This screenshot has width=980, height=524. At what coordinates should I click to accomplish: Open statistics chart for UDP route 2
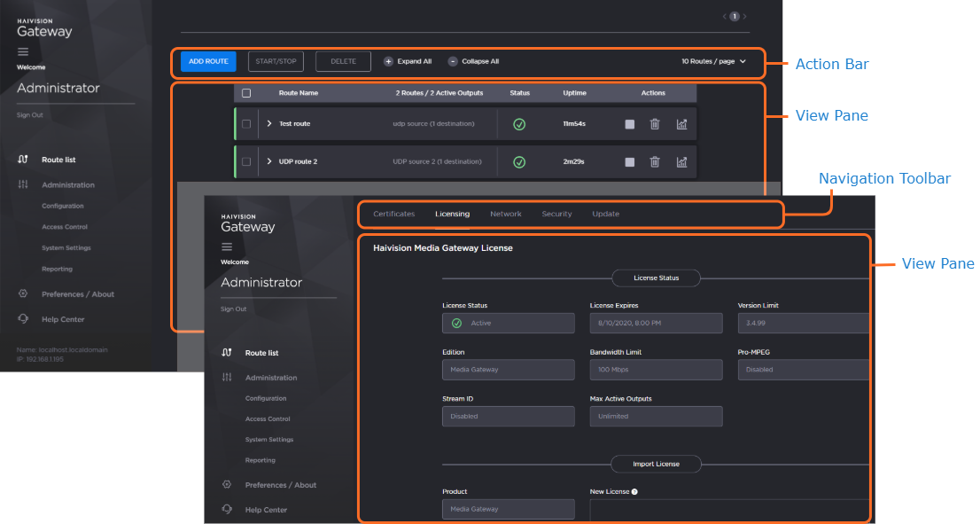click(681, 162)
